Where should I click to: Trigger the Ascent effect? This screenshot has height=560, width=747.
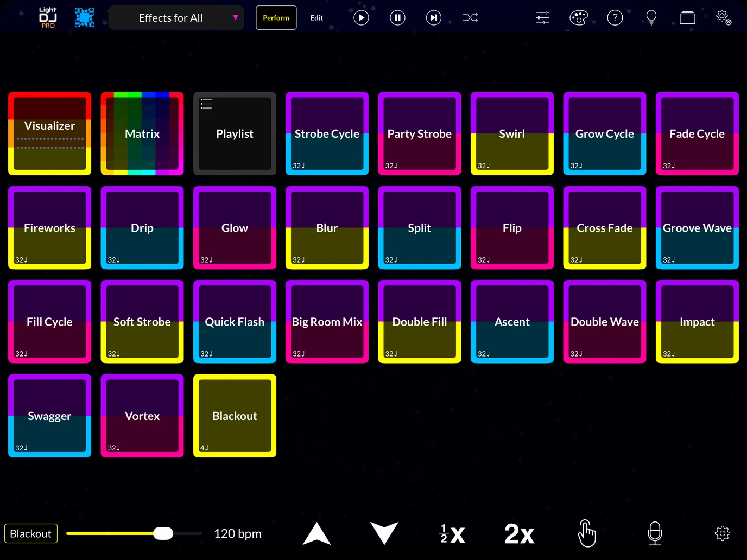click(512, 322)
